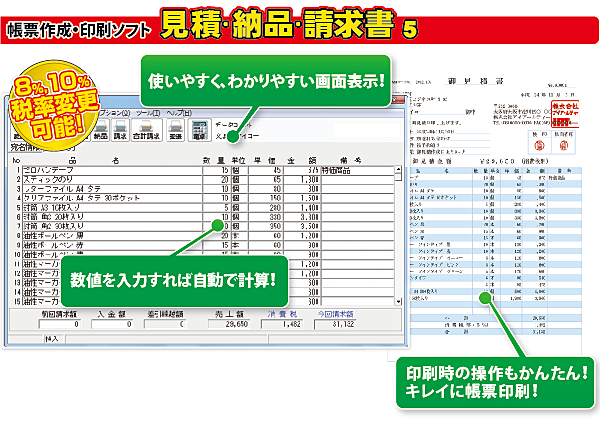The image size is (600, 422).
Task: Open the ツール(T) menu
Action: [154, 112]
